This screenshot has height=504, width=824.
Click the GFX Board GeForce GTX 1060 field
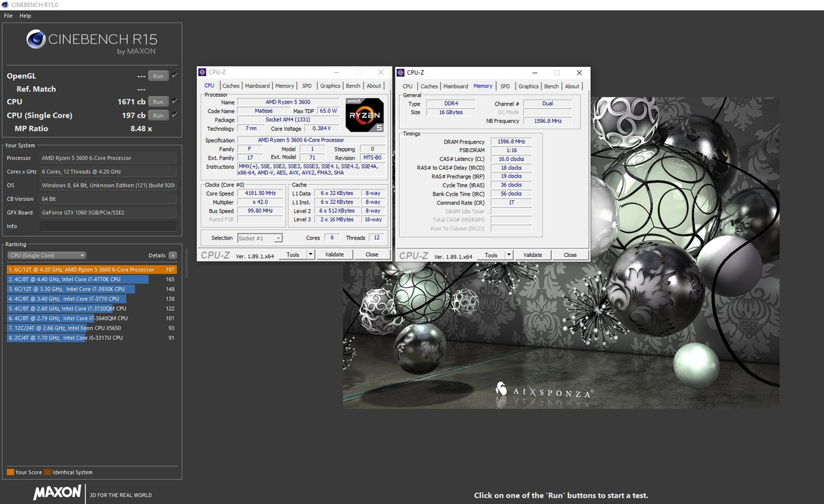click(108, 212)
